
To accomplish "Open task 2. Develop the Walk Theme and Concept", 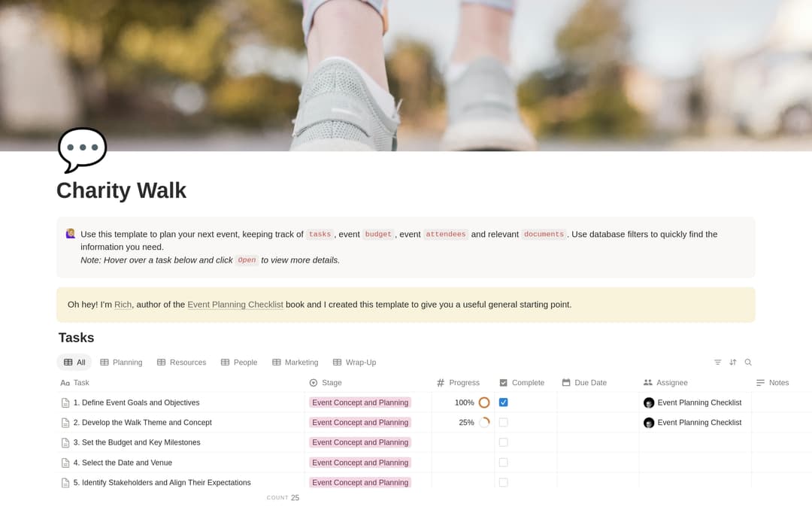I will 142,423.
